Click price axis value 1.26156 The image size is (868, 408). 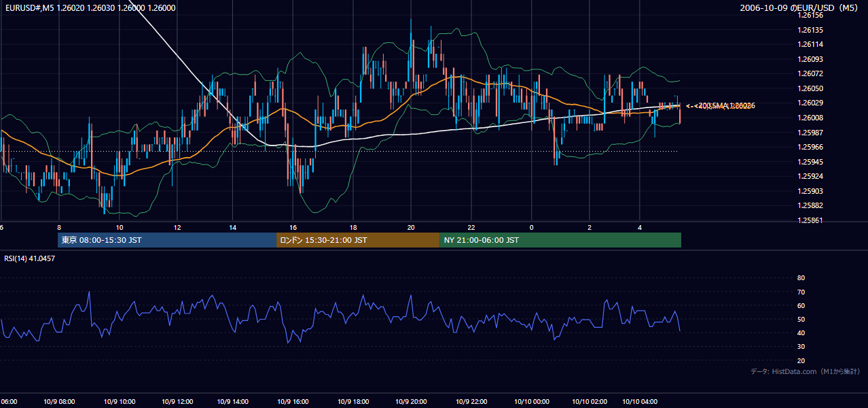click(810, 15)
